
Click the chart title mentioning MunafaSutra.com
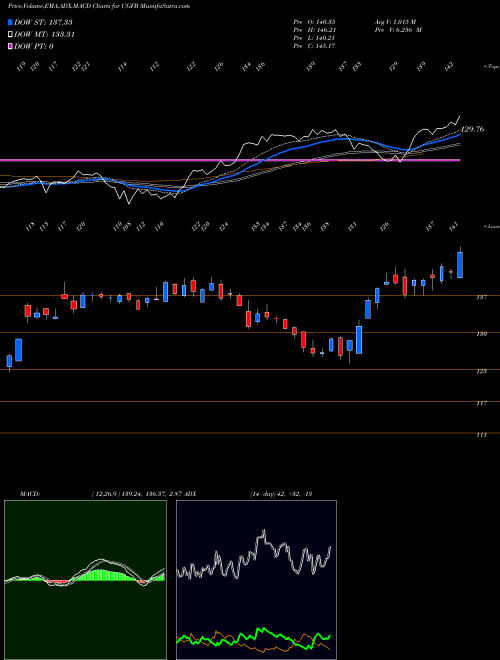[x=99, y=6]
